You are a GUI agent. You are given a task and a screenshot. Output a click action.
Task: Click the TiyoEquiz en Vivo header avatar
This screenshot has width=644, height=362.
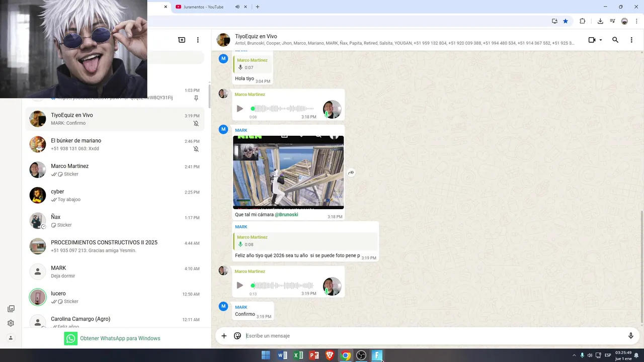pos(223,40)
